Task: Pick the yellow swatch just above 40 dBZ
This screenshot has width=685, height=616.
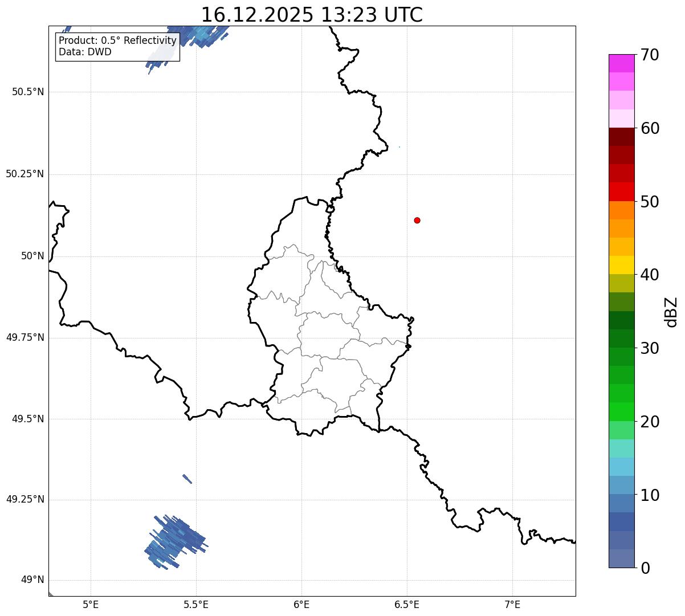Action: [x=621, y=266]
